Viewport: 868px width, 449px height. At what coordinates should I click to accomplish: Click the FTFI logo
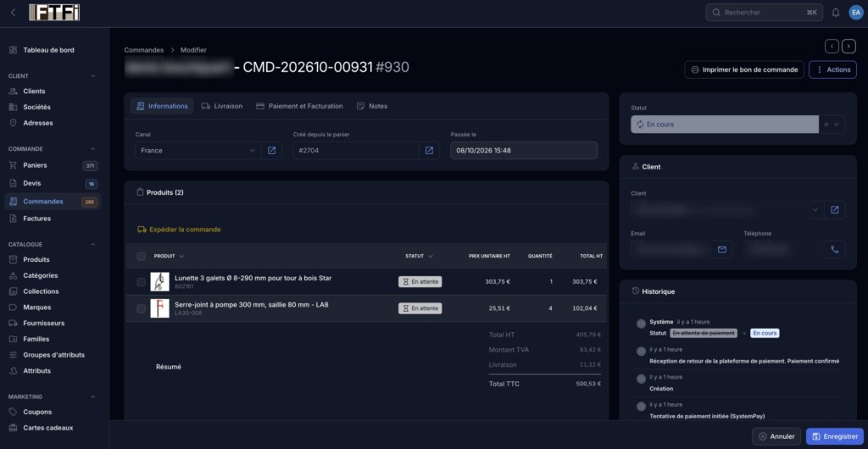[x=54, y=12]
